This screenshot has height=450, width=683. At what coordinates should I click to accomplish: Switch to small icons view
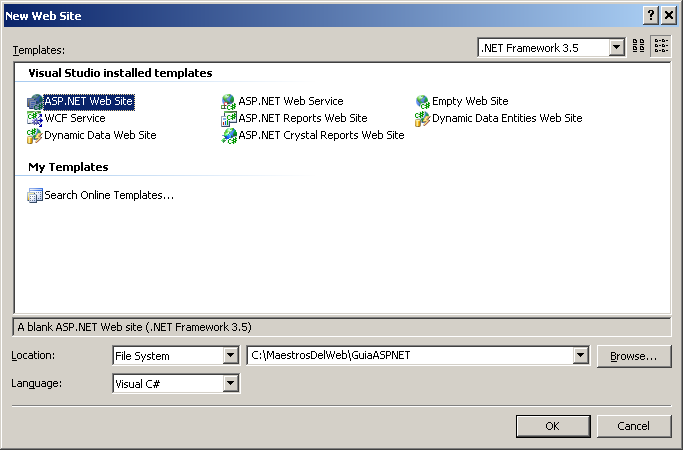click(x=661, y=46)
